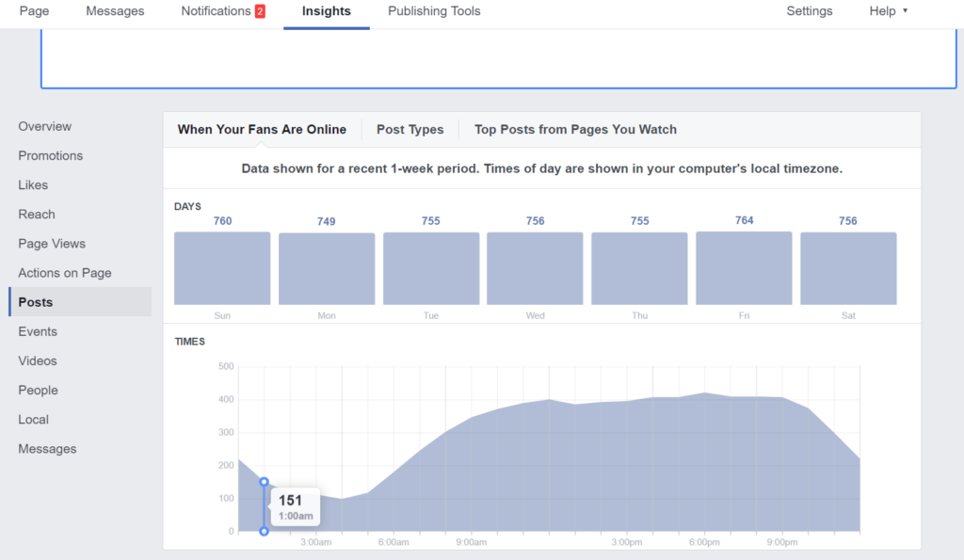Open Overview in the left sidebar
964x560 pixels.
click(44, 127)
